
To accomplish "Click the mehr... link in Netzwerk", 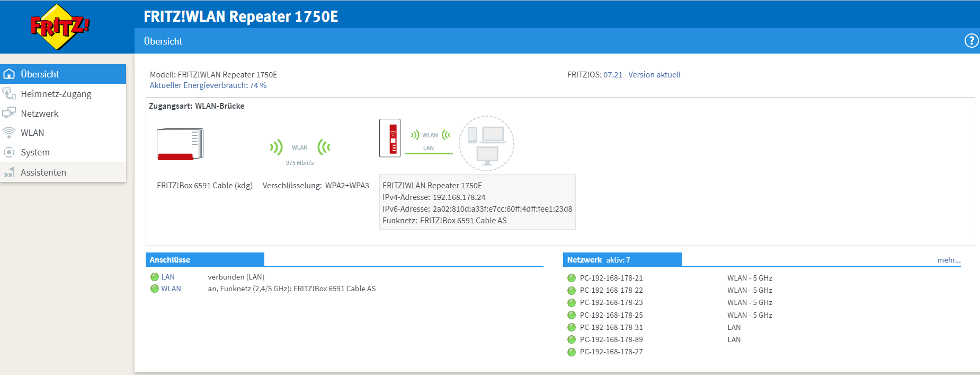I will 949,260.
